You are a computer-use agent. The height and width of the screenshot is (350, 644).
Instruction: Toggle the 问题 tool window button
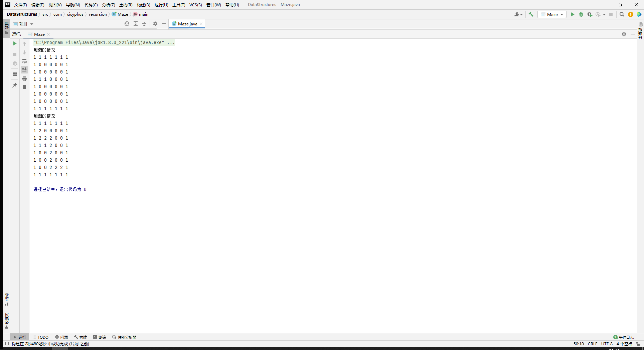(61, 337)
